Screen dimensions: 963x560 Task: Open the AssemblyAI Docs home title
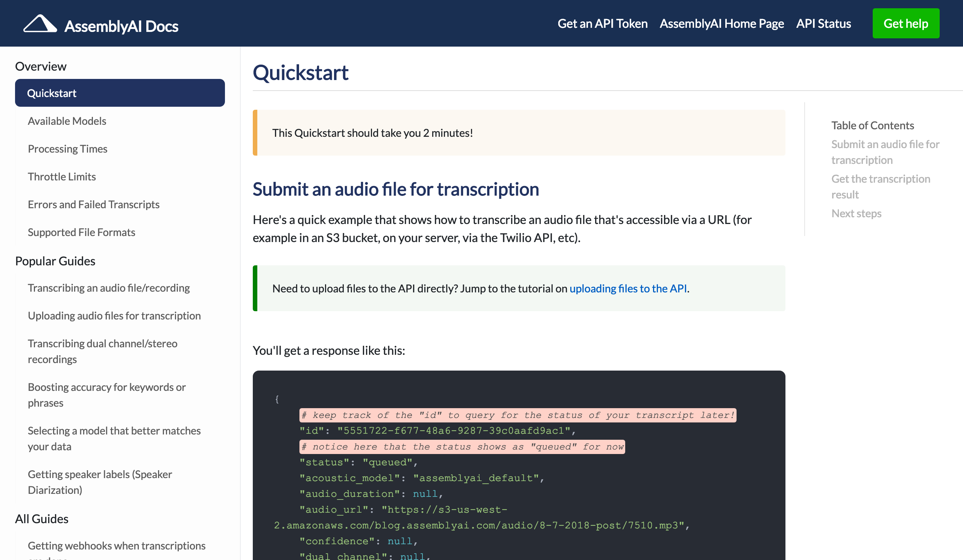pyautogui.click(x=121, y=26)
